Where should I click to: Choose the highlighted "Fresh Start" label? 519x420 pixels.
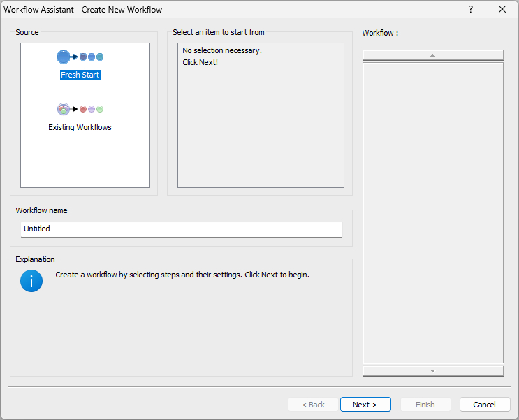80,75
